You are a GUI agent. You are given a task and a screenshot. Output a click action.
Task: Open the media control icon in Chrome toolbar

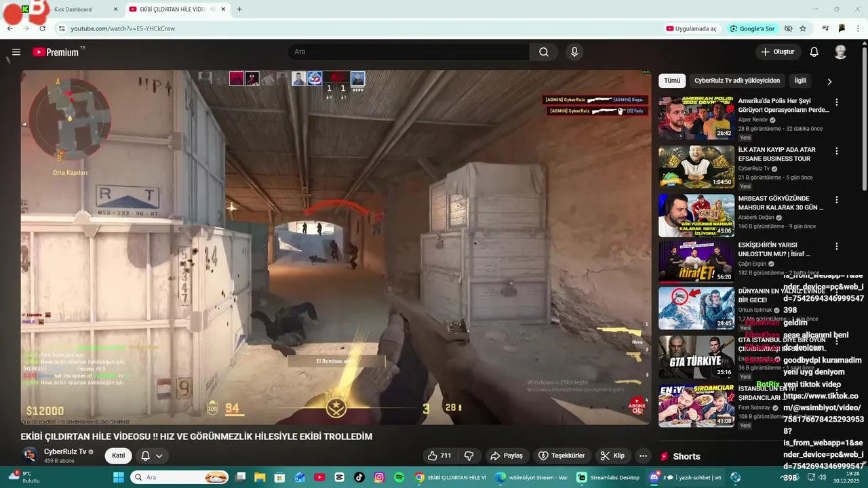click(x=825, y=28)
